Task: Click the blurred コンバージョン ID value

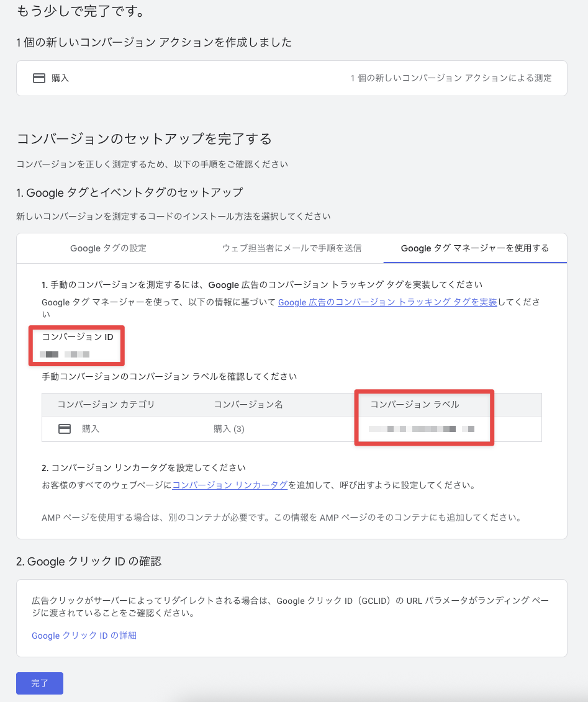Action: 65,354
